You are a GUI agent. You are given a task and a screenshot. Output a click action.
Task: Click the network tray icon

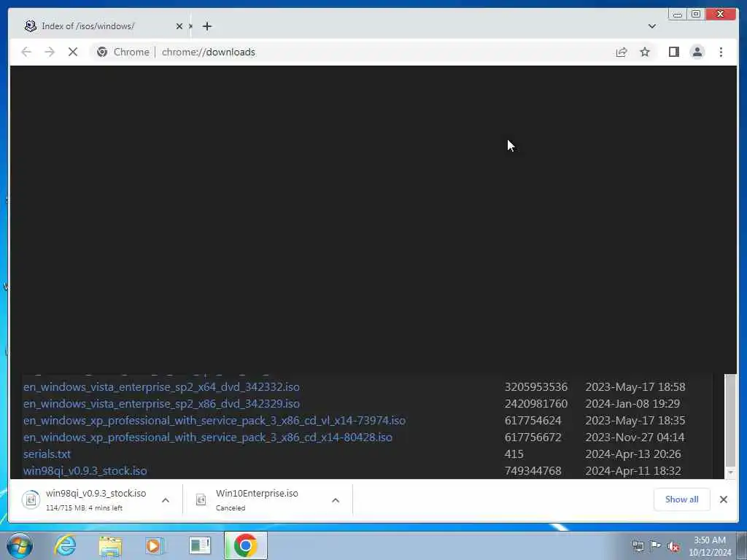pos(638,546)
